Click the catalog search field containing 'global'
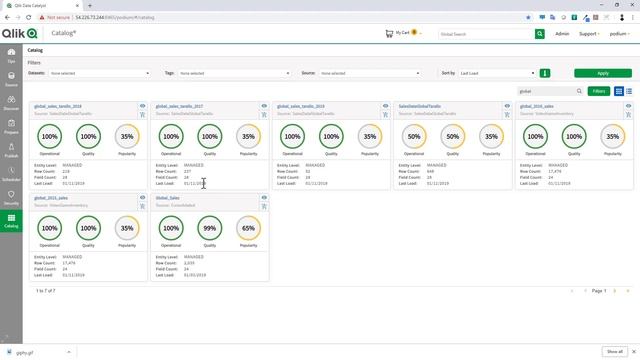Screen dimensions: 640x360 [x=546, y=91]
